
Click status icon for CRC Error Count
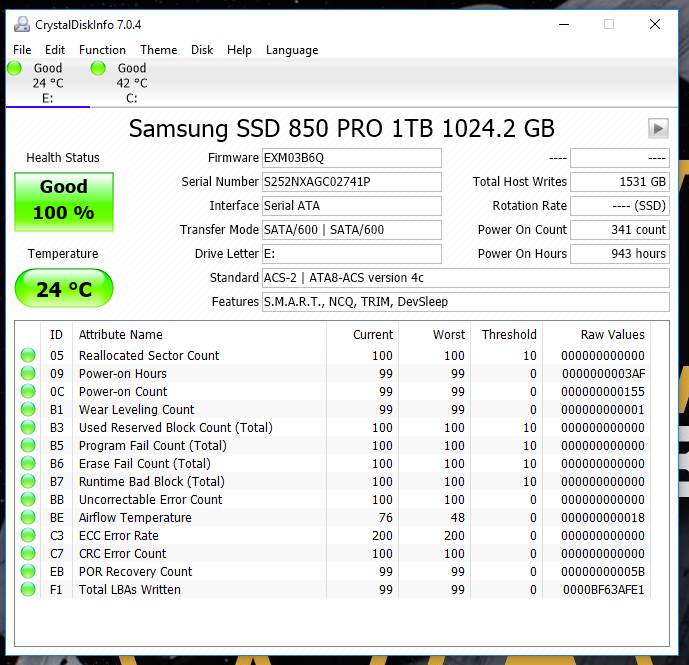[28, 553]
